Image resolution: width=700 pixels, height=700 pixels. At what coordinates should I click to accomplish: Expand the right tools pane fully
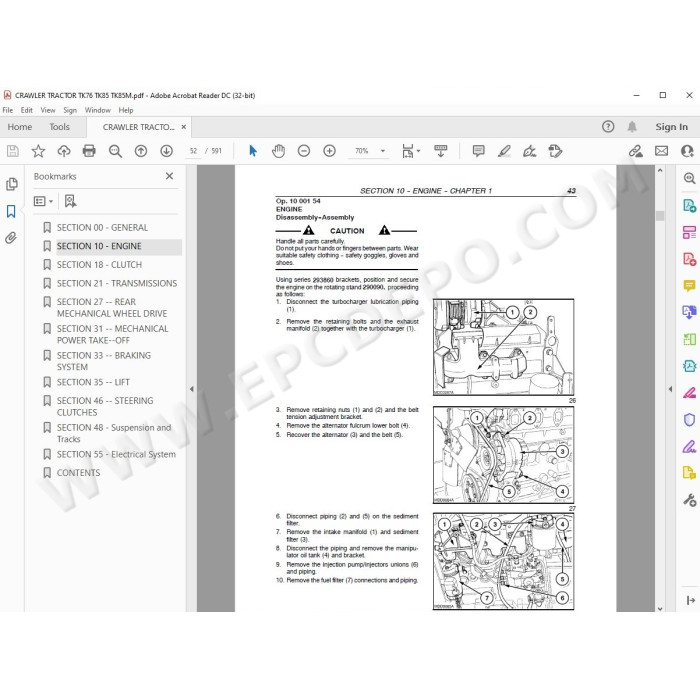pos(691,600)
